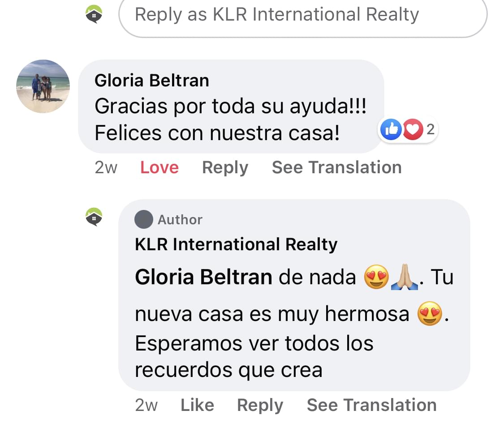Screen dimensions: 504x432
Task: Reply to Gloria Beltran's comment
Action: point(225,167)
